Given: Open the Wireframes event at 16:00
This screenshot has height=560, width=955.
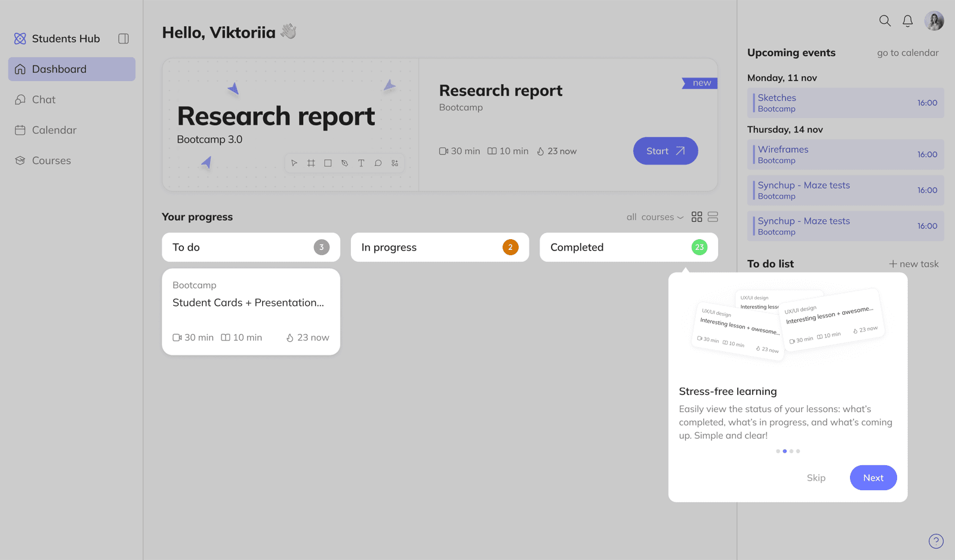Looking at the screenshot, I should pyautogui.click(x=846, y=154).
